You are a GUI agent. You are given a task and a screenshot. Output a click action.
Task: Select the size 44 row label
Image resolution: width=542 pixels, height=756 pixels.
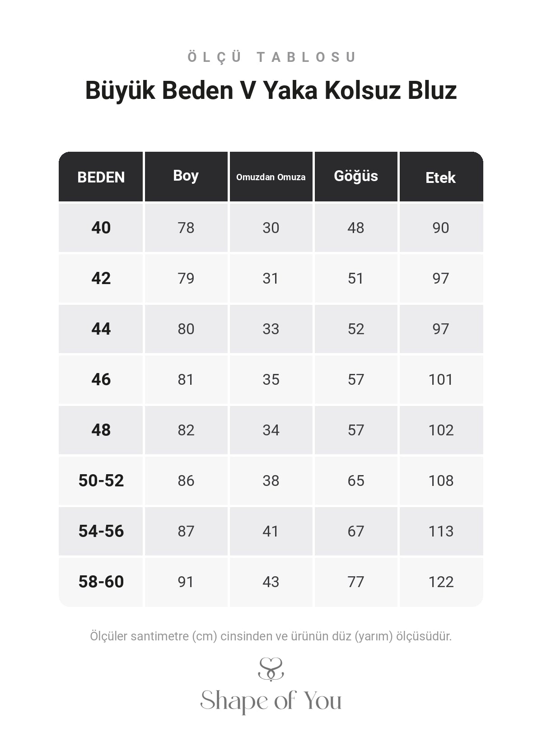(x=101, y=329)
